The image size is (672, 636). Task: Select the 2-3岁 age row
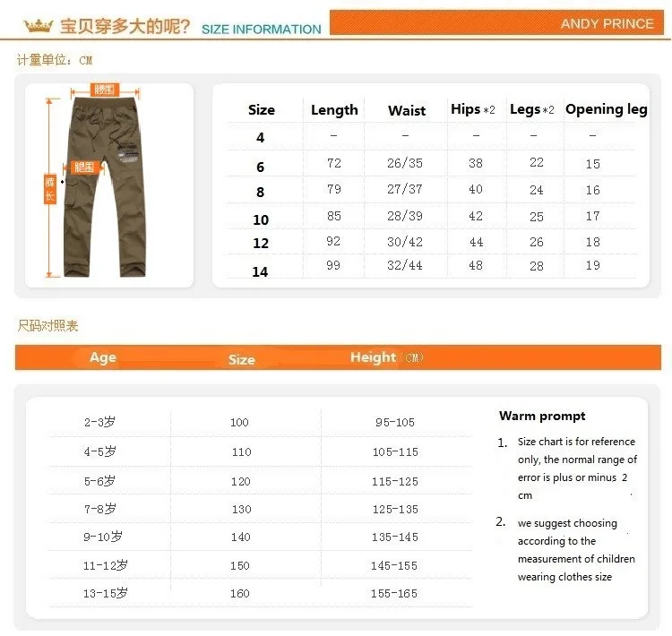(x=99, y=422)
